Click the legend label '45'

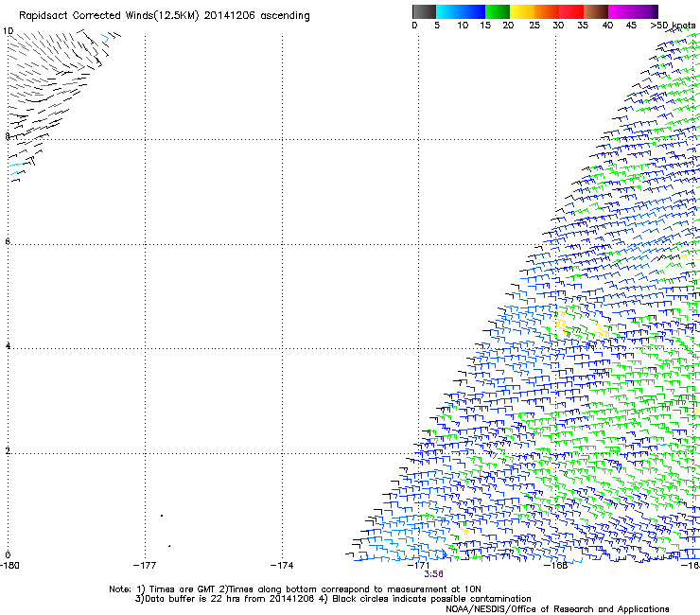(x=631, y=26)
